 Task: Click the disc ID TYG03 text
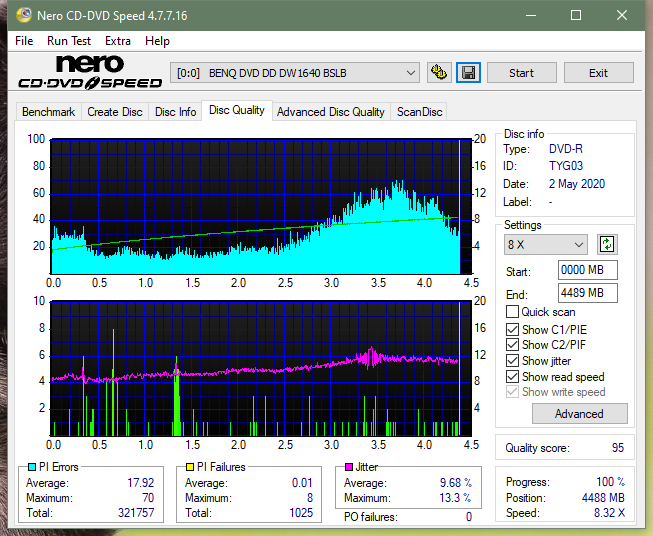[x=566, y=166]
